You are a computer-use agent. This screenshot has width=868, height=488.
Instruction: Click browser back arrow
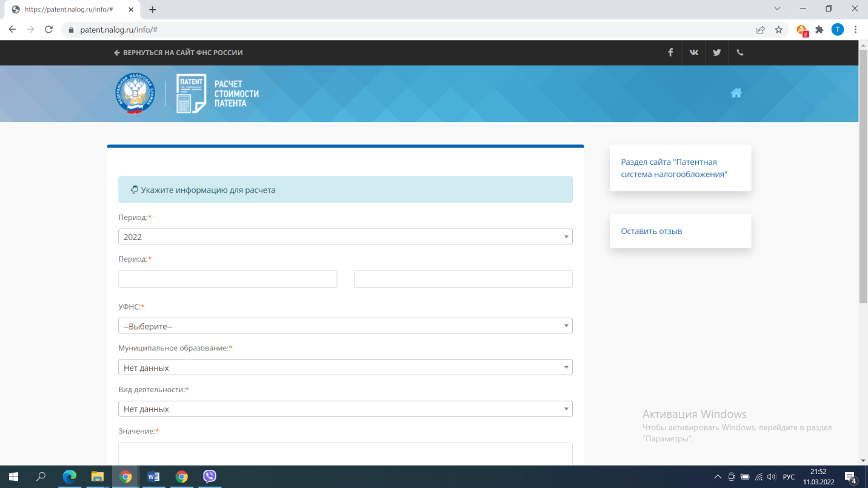[12, 29]
